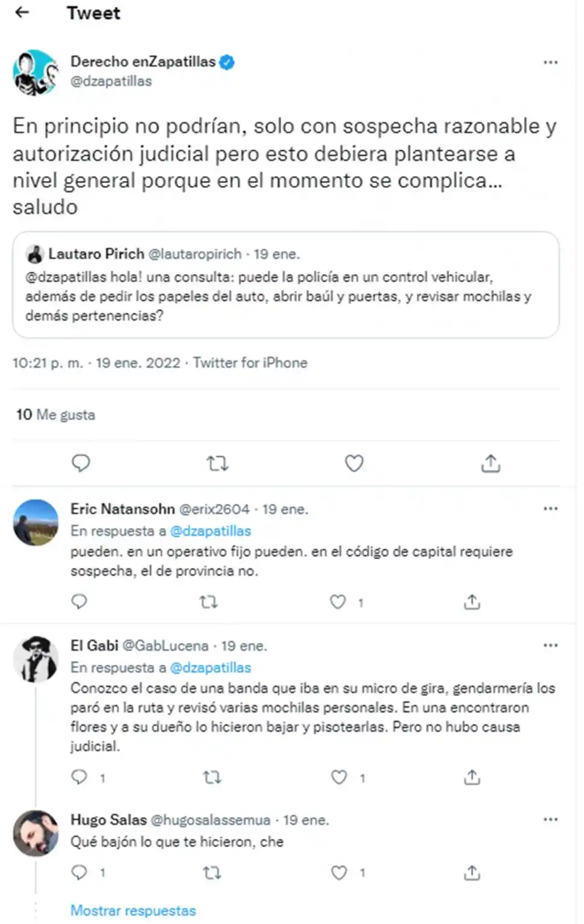Image resolution: width=584 pixels, height=924 pixels.
Task: Reply to the main Derecho enZapatillas tweet
Action: point(81,463)
